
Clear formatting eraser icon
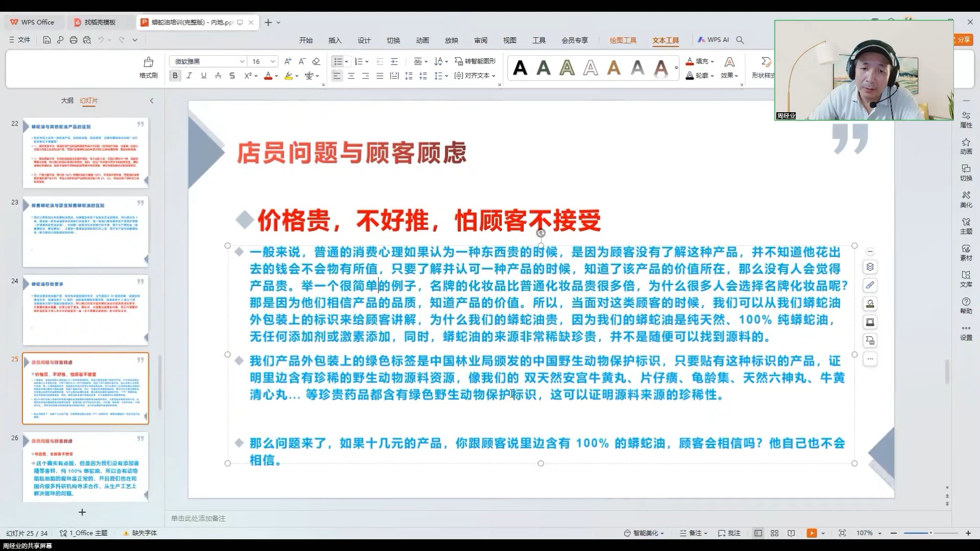316,61
